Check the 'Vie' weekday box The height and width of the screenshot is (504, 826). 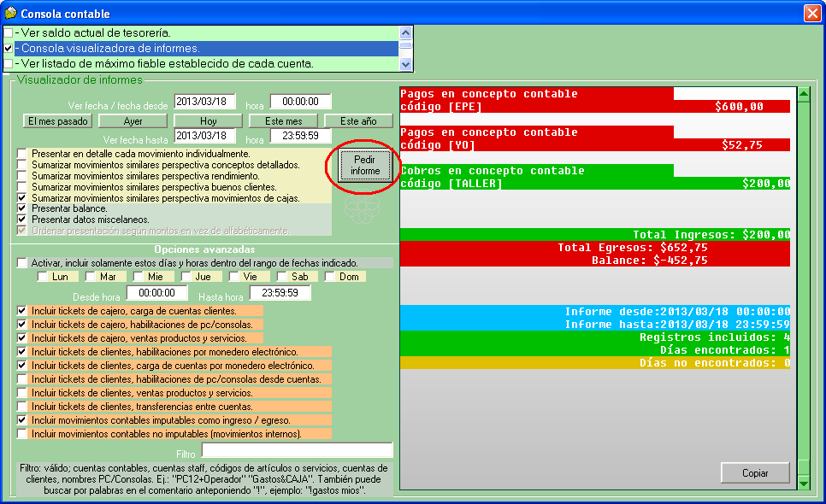coord(234,277)
